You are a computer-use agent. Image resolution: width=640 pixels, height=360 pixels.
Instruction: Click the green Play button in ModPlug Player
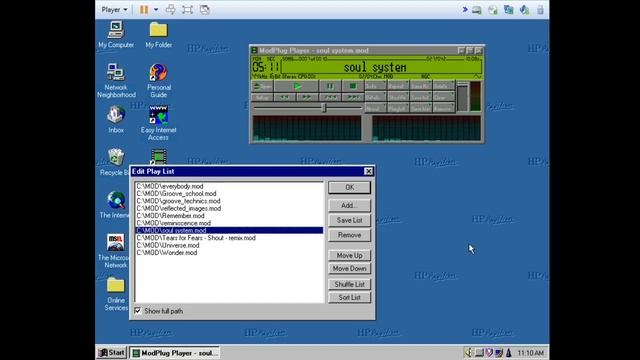point(297,86)
